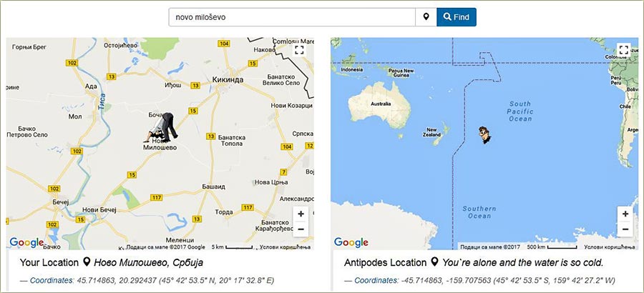
Task: Click the man marker at Ново Милошево
Action: pyautogui.click(x=164, y=127)
